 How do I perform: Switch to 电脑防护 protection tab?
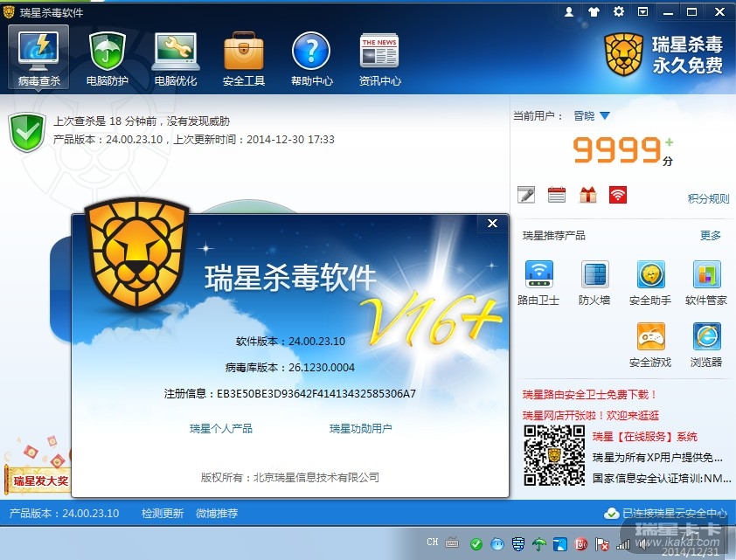(107, 58)
